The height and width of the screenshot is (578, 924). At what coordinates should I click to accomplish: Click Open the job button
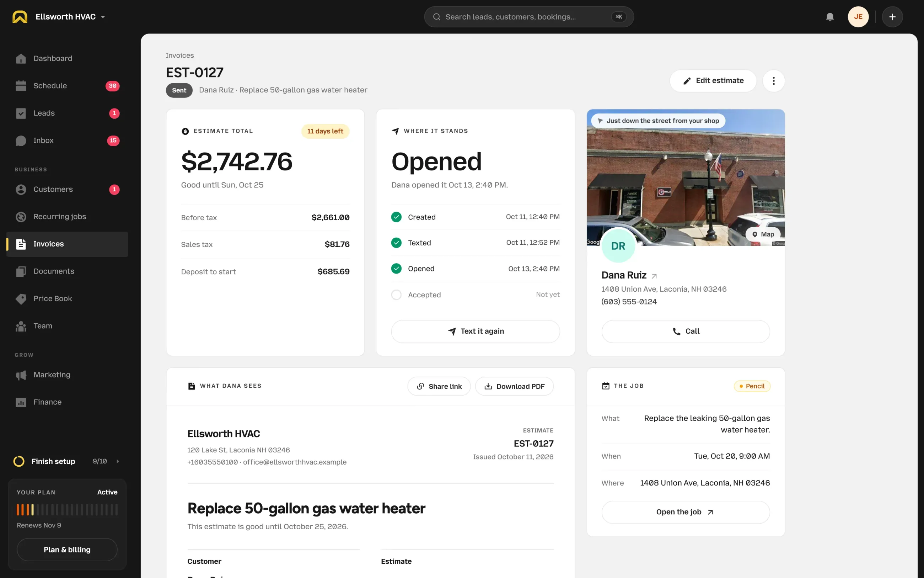[686, 512]
